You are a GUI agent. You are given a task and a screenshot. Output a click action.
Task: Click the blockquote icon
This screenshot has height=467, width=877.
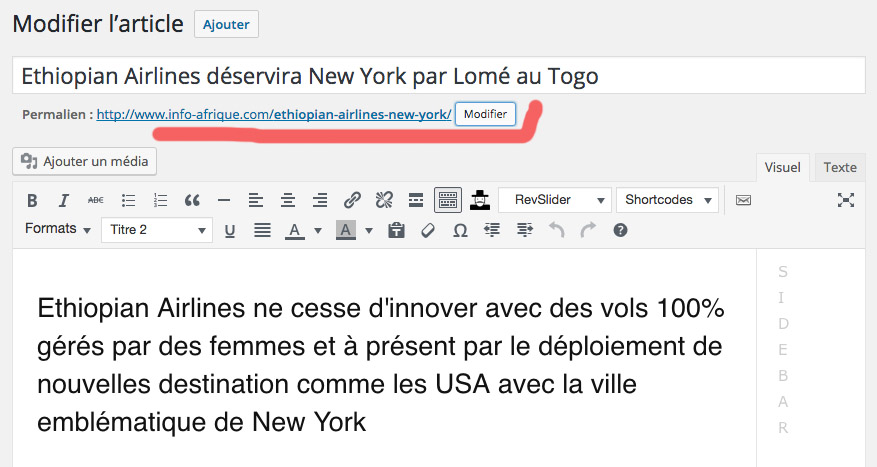192,200
